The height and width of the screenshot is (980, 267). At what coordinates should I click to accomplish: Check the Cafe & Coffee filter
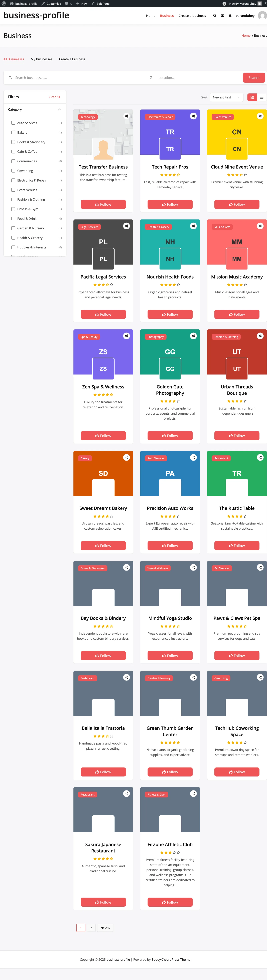[x=13, y=151]
